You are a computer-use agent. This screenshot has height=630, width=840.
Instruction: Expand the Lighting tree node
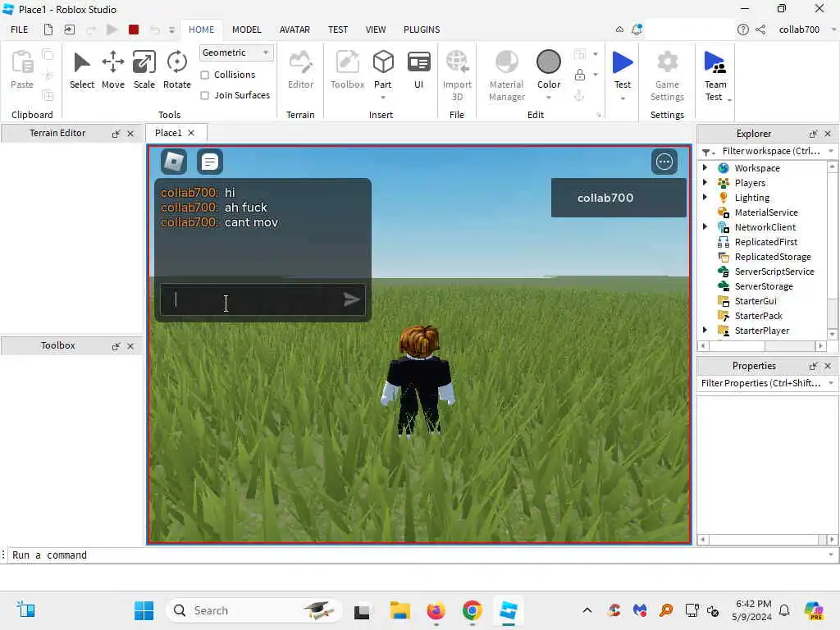point(705,197)
